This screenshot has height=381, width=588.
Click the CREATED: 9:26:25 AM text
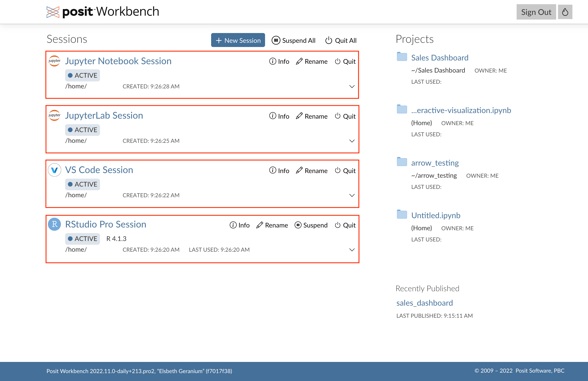pos(151,141)
